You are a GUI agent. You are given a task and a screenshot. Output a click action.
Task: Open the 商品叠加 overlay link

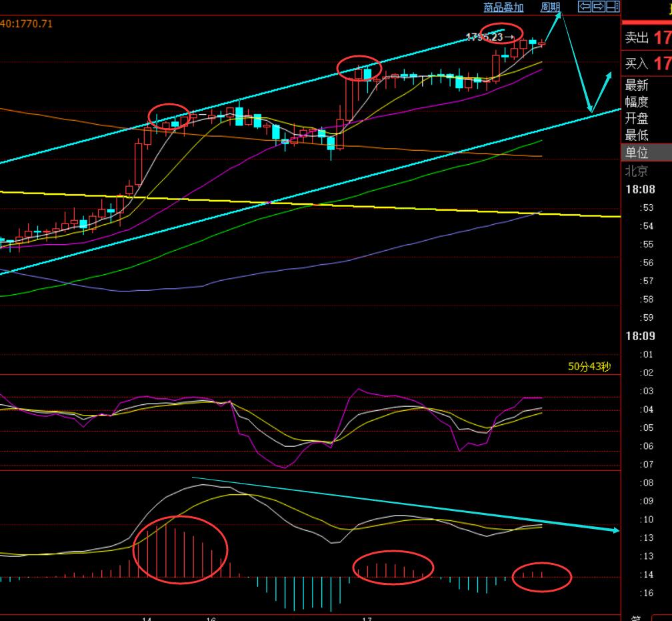click(x=503, y=7)
